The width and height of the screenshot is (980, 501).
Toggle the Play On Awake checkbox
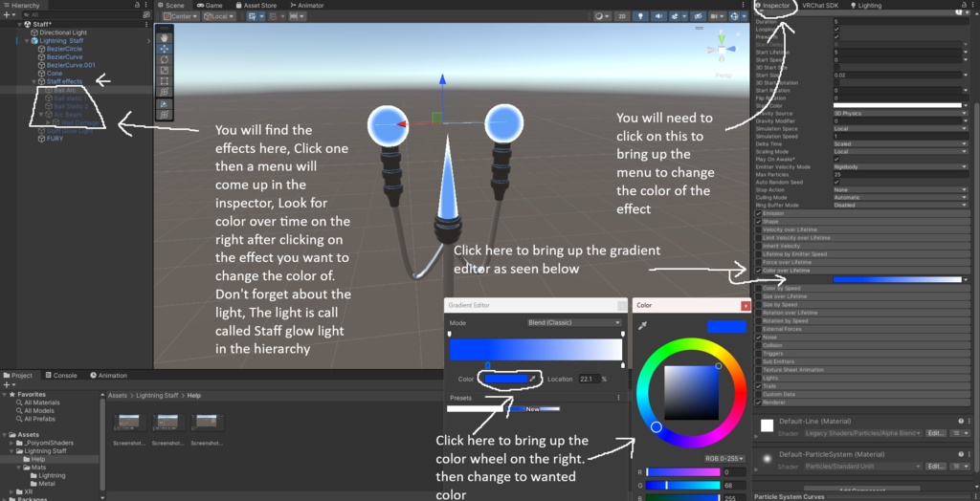pyautogui.click(x=836, y=160)
